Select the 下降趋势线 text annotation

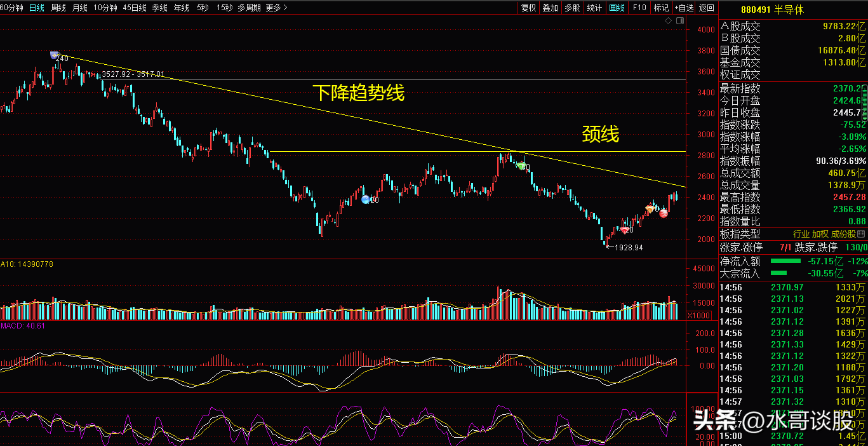point(358,93)
